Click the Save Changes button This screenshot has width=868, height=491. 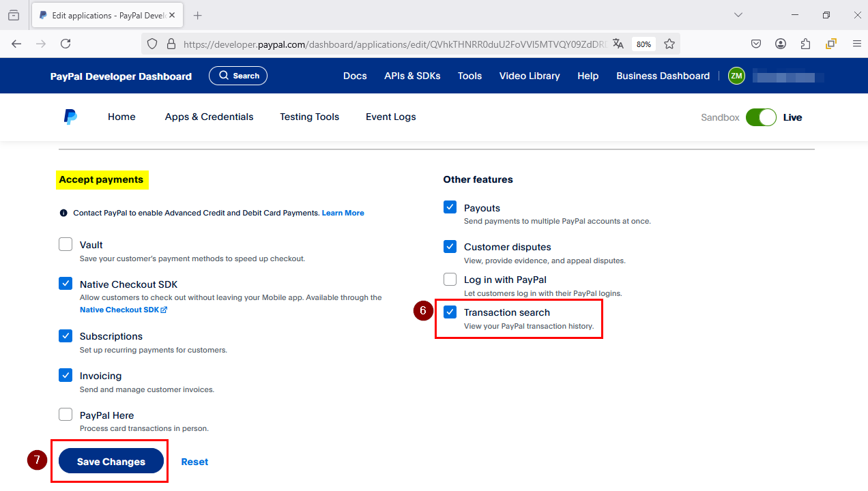(x=111, y=461)
